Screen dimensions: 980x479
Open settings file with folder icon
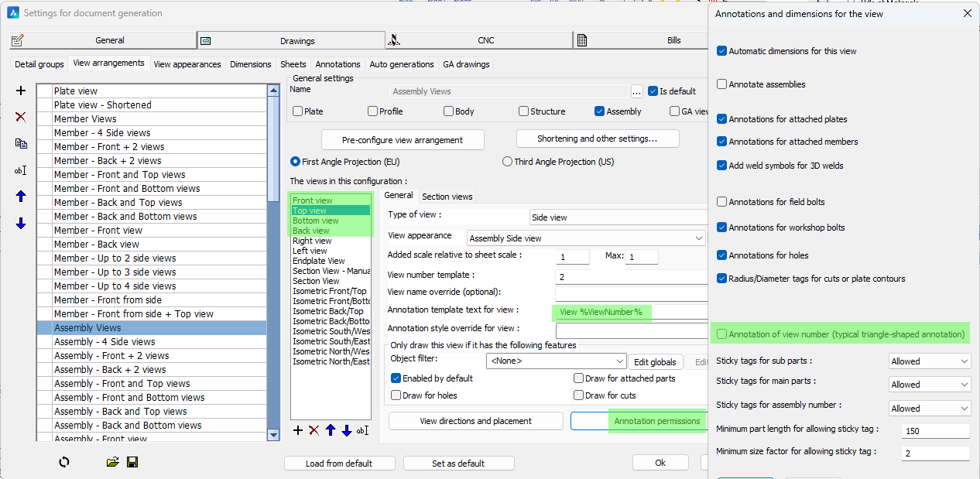[112, 462]
